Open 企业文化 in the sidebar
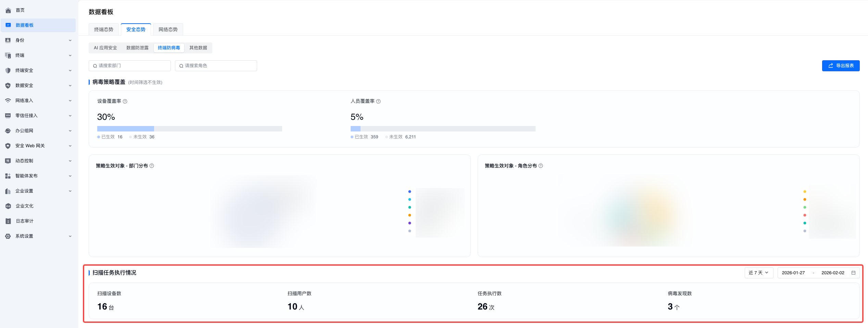Viewport: 868px width, 328px height. 38,206
